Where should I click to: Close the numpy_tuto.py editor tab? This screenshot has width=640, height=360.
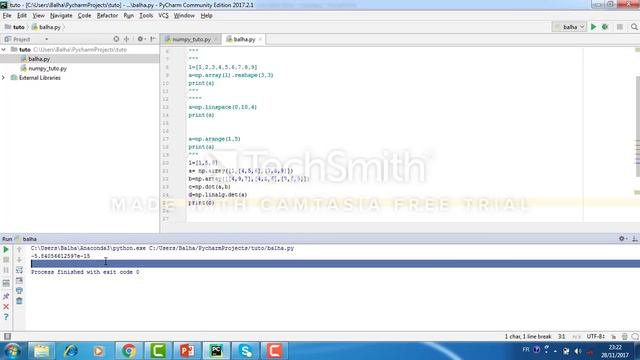point(216,39)
